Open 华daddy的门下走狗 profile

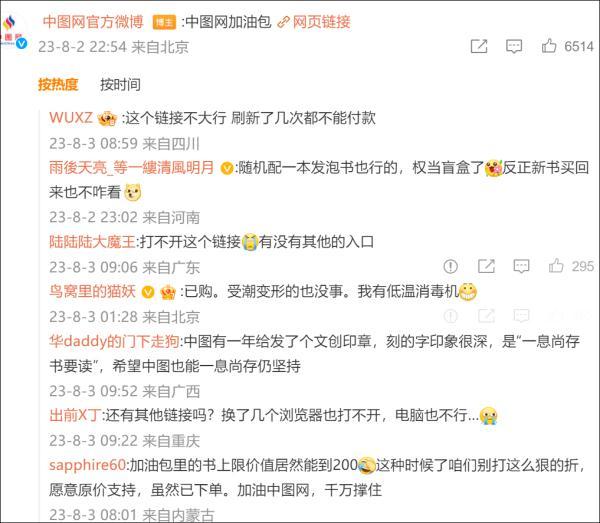[114, 341]
